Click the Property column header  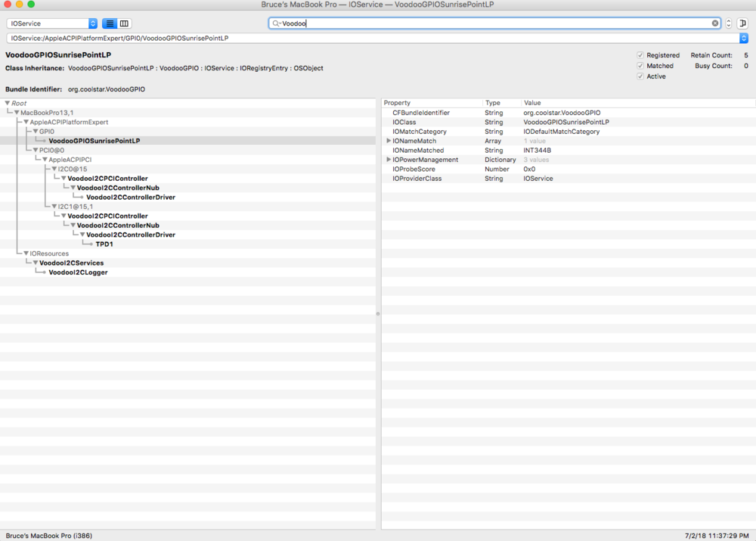coord(431,103)
